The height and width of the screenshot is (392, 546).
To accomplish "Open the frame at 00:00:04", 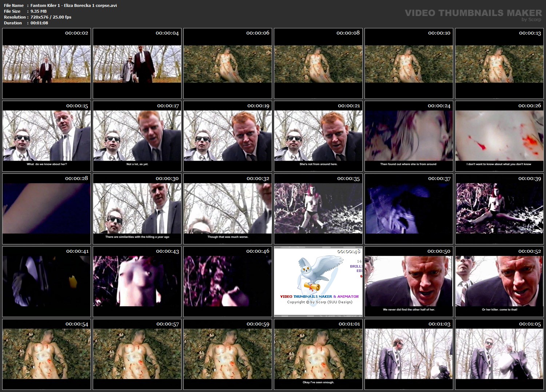I will [x=137, y=64].
